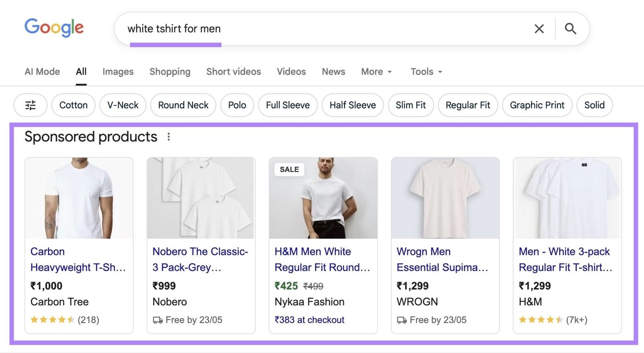Click Carbon Tree seller name

pyautogui.click(x=60, y=302)
